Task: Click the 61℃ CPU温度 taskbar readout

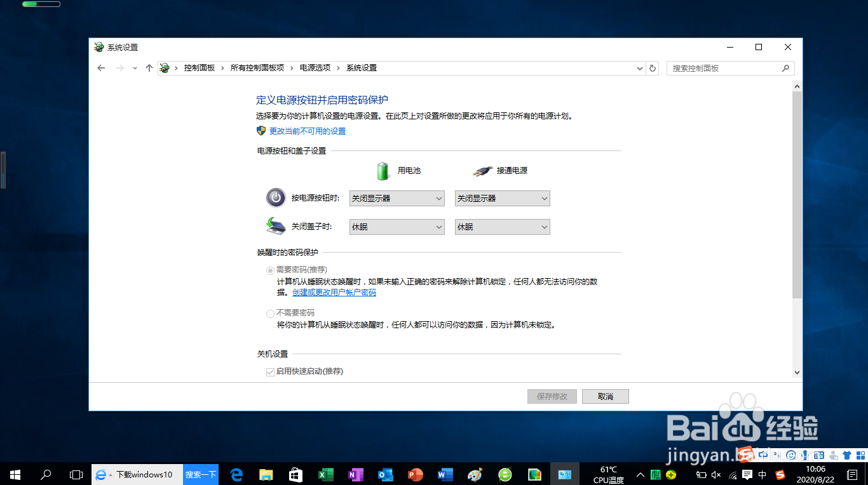Action: point(609,474)
